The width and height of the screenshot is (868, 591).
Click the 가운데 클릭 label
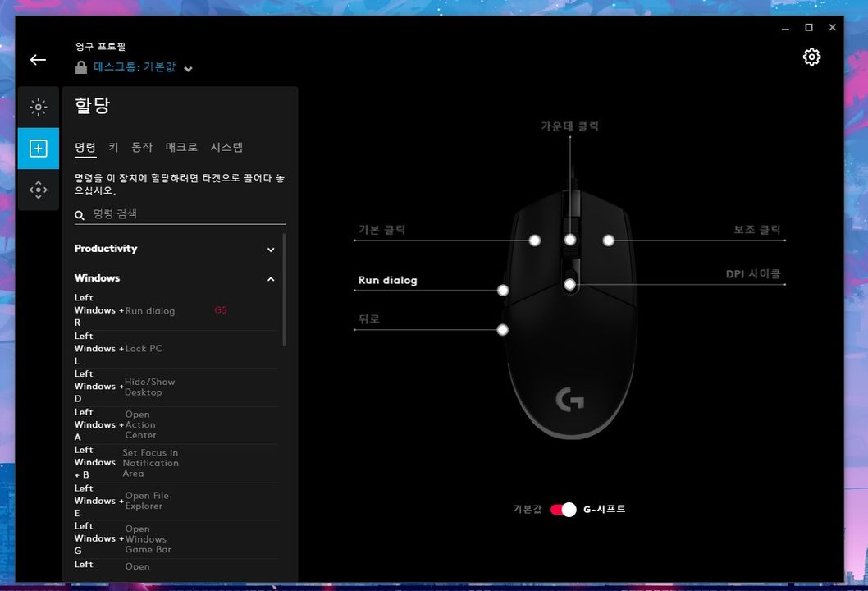coord(569,126)
